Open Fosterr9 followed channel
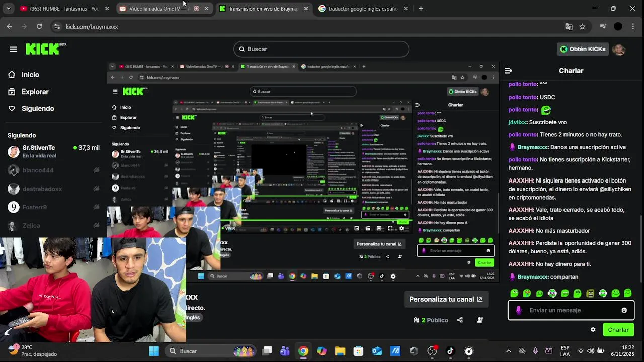This screenshot has height=362, width=644. pos(53,207)
